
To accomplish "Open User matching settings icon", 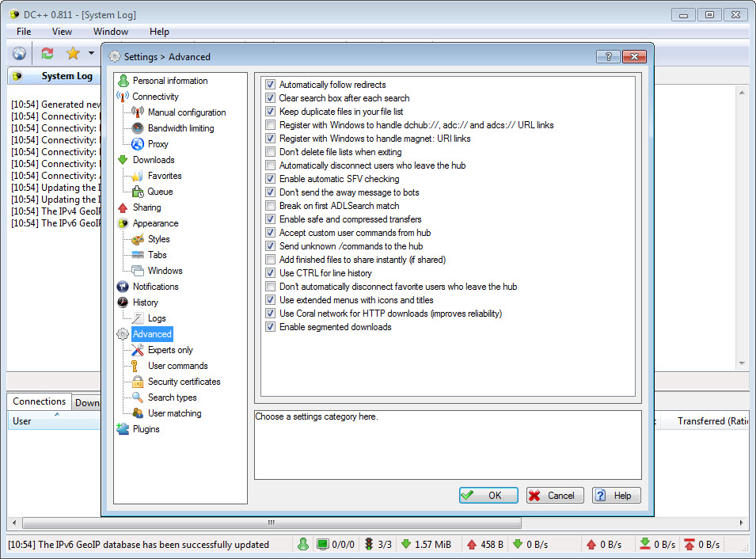I will (x=138, y=413).
